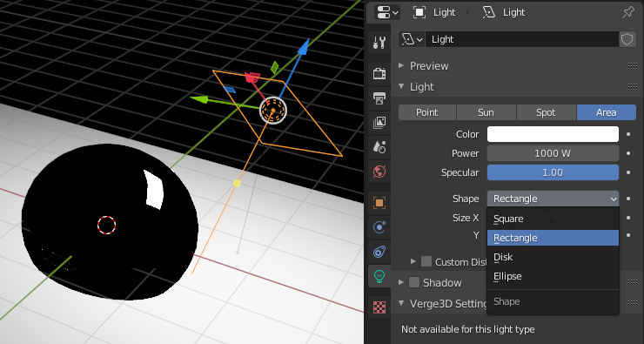Screen dimensions: 644x344
Task: Grab the Light panel drag handle
Action: tap(632, 86)
